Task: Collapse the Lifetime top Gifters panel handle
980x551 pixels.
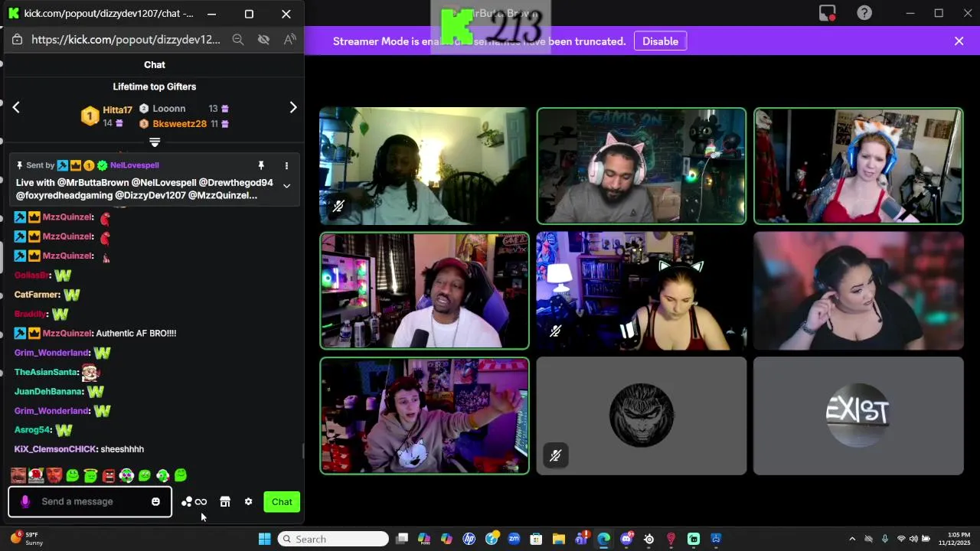Action: click(155, 142)
